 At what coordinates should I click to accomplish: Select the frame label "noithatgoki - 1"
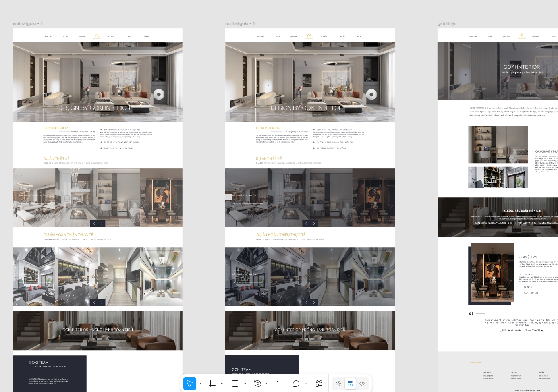coord(240,24)
